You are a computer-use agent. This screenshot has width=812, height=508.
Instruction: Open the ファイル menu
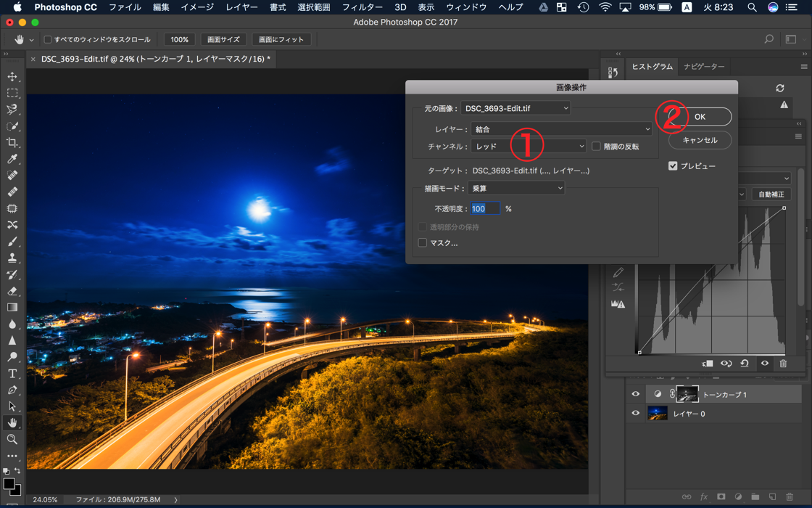tap(125, 7)
